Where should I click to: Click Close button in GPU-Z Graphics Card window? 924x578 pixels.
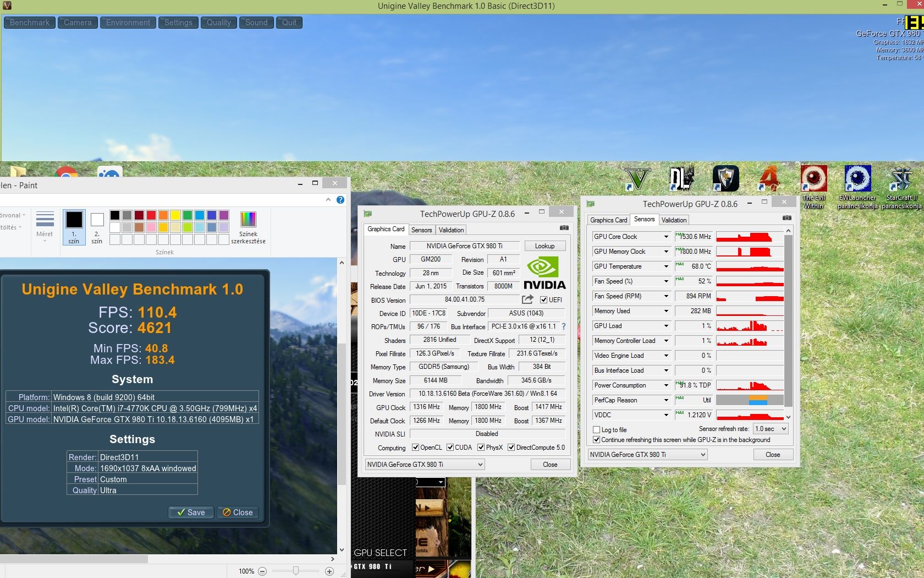click(x=550, y=465)
